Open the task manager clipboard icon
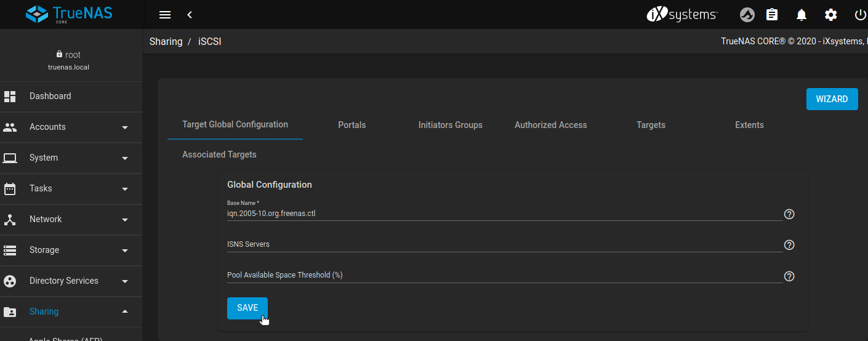The image size is (868, 341). click(772, 15)
